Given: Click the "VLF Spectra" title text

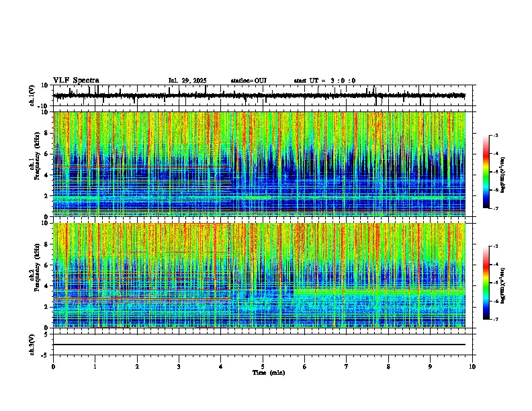Looking at the screenshot, I should pyautogui.click(x=76, y=81).
